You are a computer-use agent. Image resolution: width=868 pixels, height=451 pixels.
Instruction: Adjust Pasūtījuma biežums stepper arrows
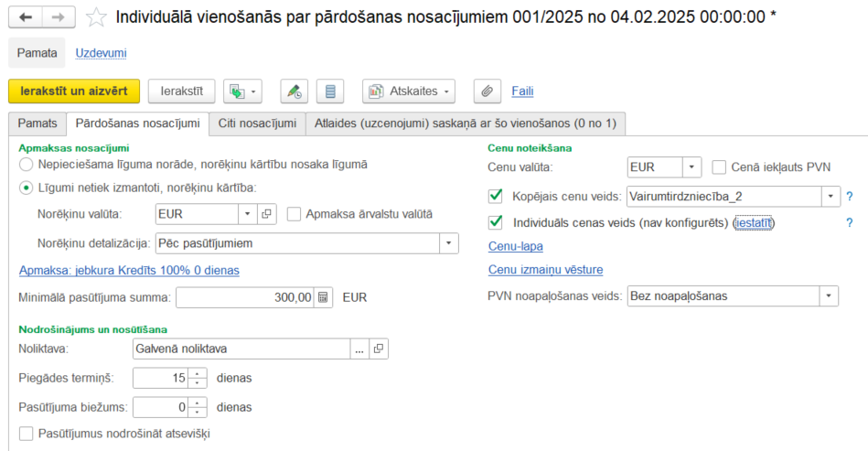197,407
